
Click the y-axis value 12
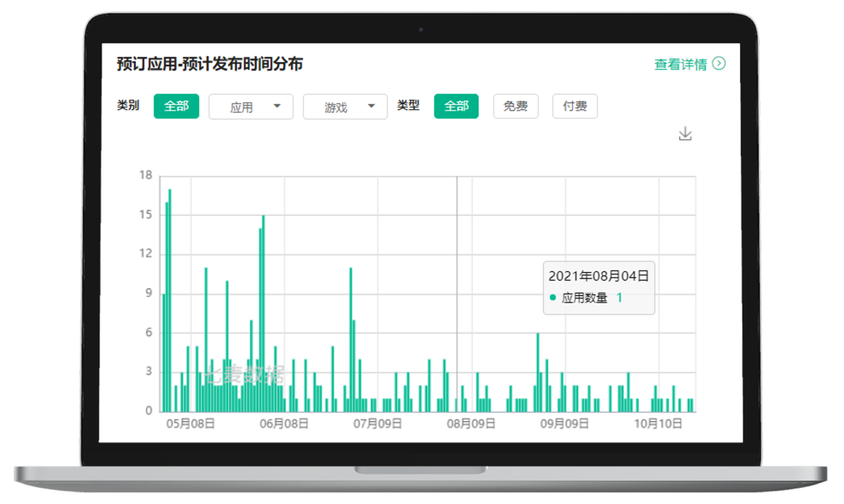(x=145, y=254)
